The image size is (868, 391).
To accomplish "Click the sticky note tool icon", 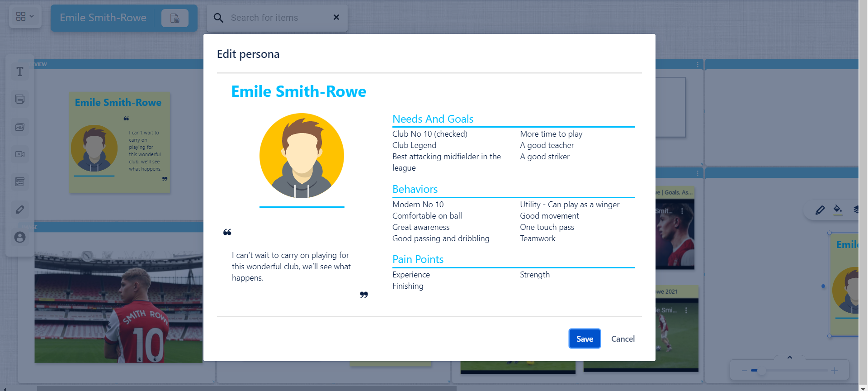I will pos(20,99).
